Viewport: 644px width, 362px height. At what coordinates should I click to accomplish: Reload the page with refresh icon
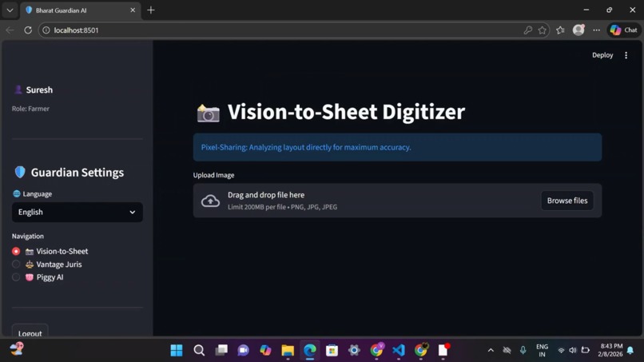coord(28,30)
